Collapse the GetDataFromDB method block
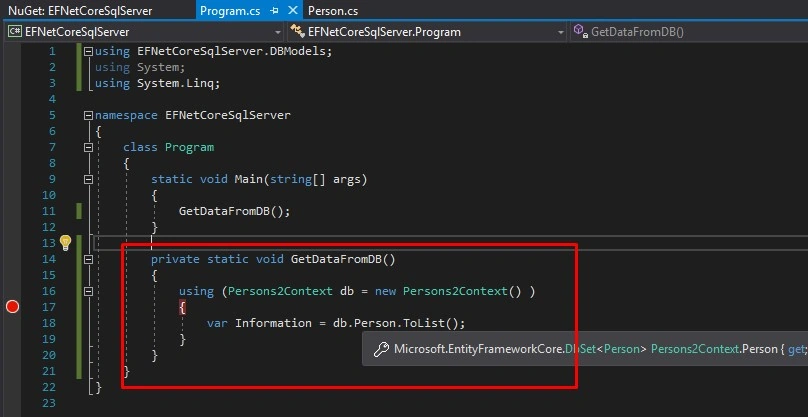 coord(89,259)
